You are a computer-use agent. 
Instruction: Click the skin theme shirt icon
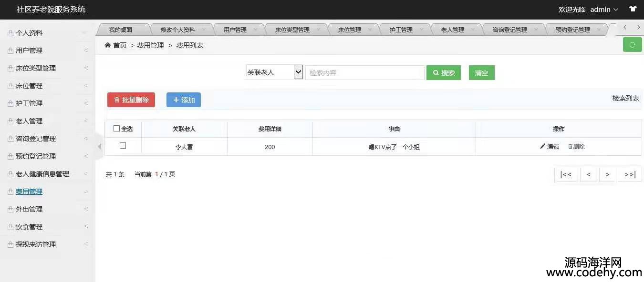pos(633,9)
